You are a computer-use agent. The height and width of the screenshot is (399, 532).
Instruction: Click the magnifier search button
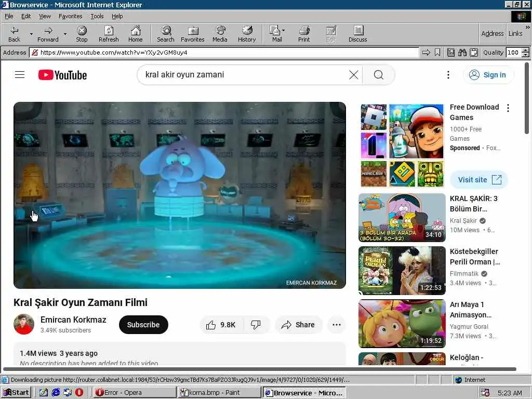point(379,75)
